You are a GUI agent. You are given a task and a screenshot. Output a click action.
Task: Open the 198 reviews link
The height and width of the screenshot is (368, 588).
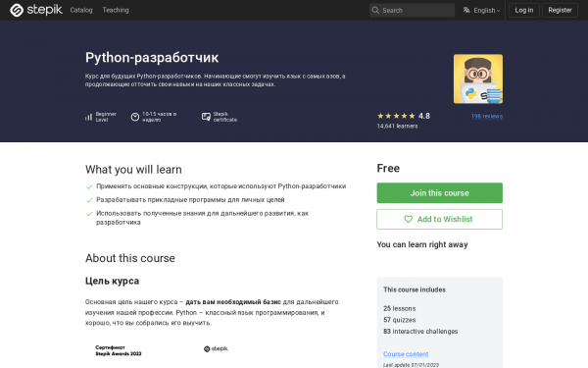[x=487, y=116]
